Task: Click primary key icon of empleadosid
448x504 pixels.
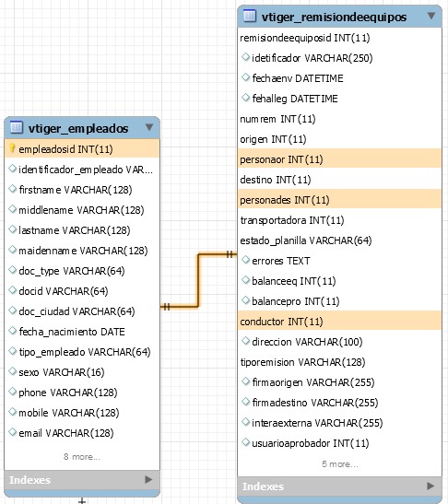Action: (x=12, y=148)
